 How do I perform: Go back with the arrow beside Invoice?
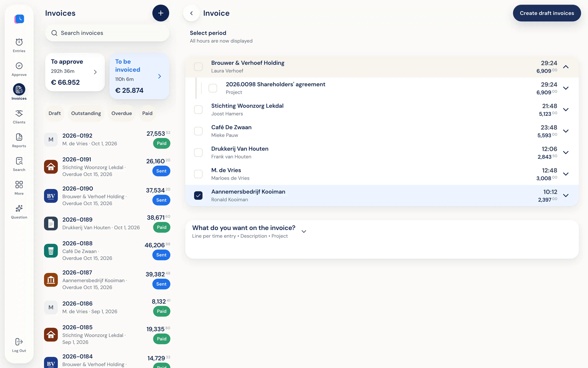click(191, 13)
